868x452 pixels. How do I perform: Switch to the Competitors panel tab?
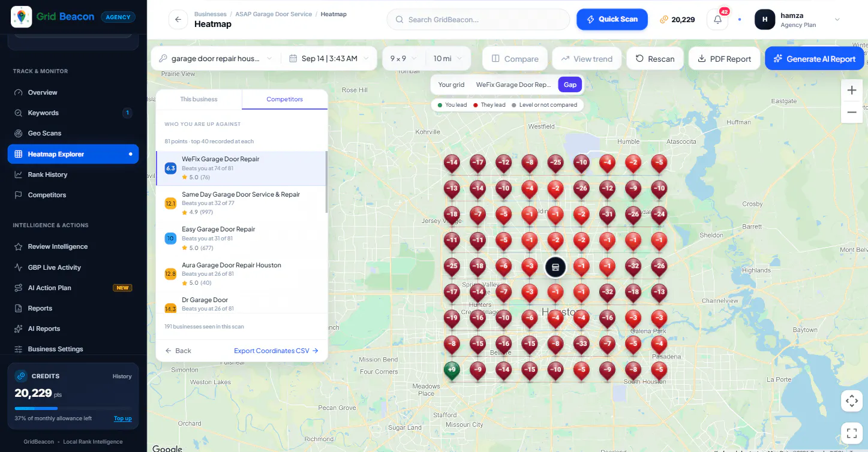point(285,99)
